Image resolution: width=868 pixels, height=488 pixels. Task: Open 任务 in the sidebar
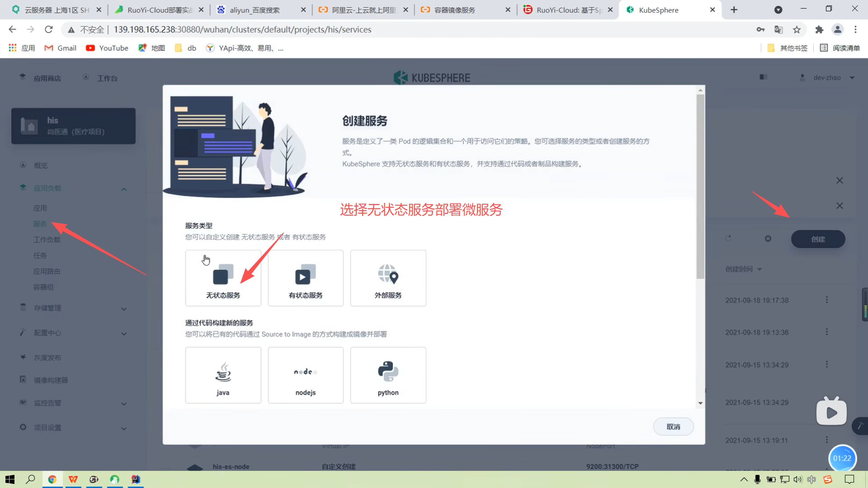[40, 255]
